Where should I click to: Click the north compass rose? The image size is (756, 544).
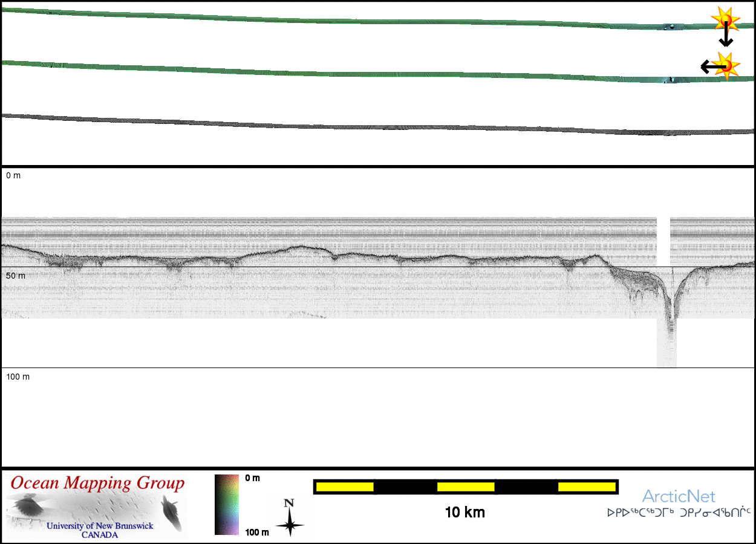coord(290,518)
